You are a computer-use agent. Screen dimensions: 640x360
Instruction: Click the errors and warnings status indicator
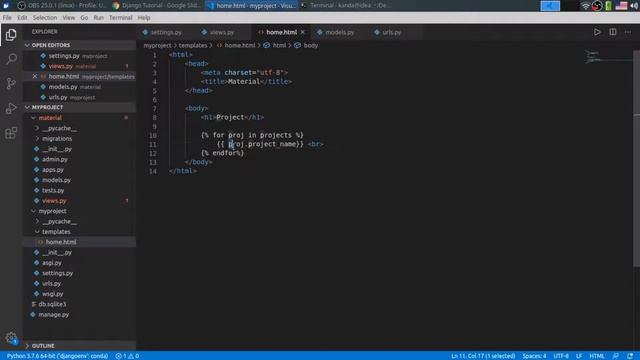click(127, 356)
